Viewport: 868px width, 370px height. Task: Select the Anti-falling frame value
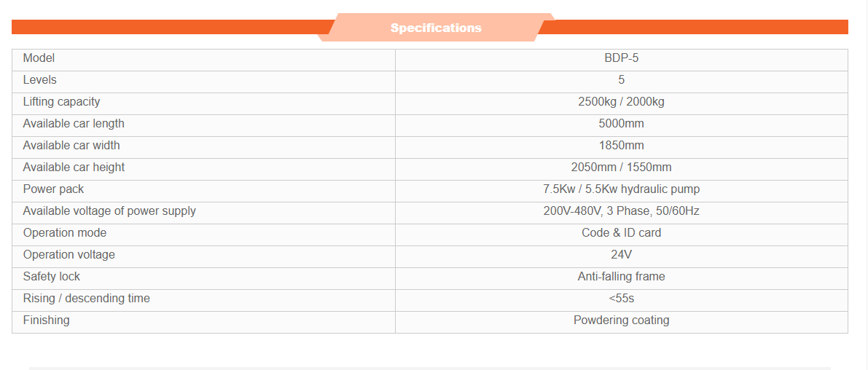click(621, 277)
